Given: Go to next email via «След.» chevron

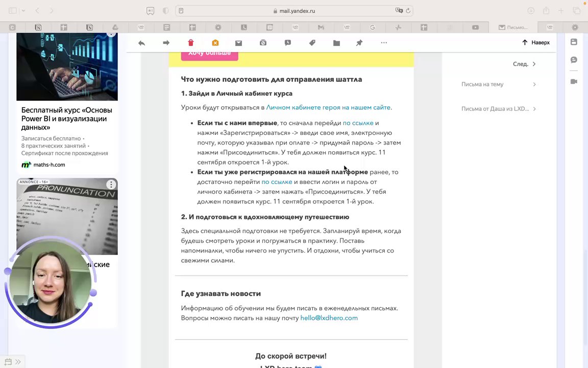Looking at the screenshot, I should coord(534,64).
